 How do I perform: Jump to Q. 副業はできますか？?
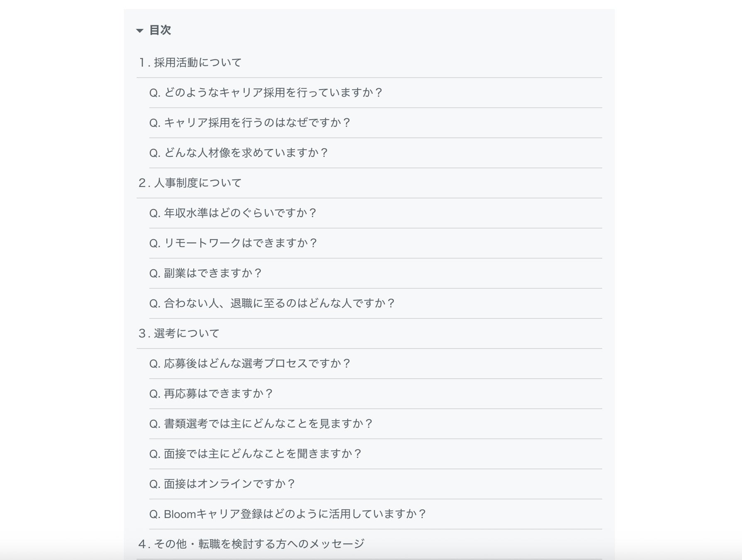click(206, 273)
